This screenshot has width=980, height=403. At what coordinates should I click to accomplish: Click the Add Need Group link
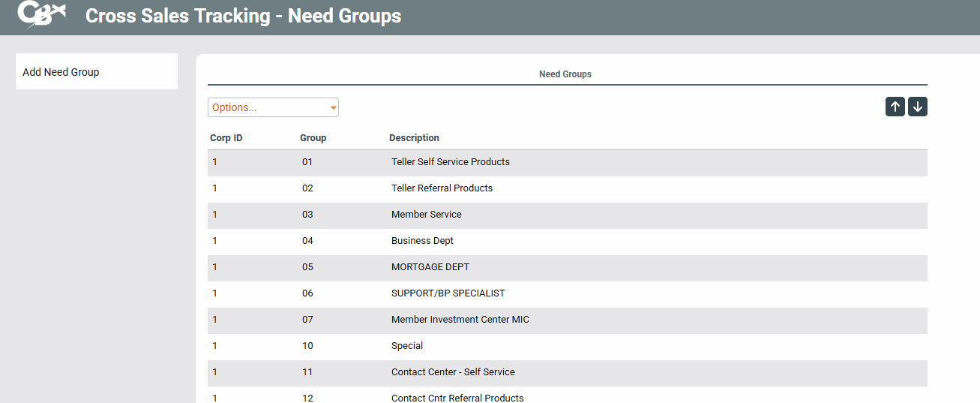(61, 72)
